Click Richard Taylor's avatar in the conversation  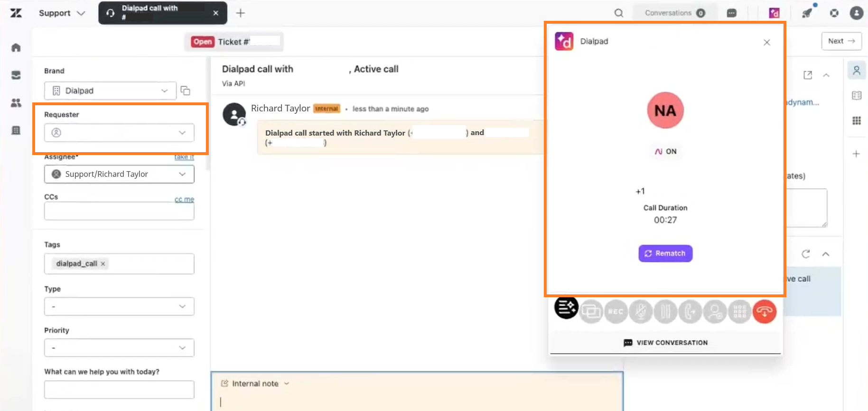coord(234,114)
